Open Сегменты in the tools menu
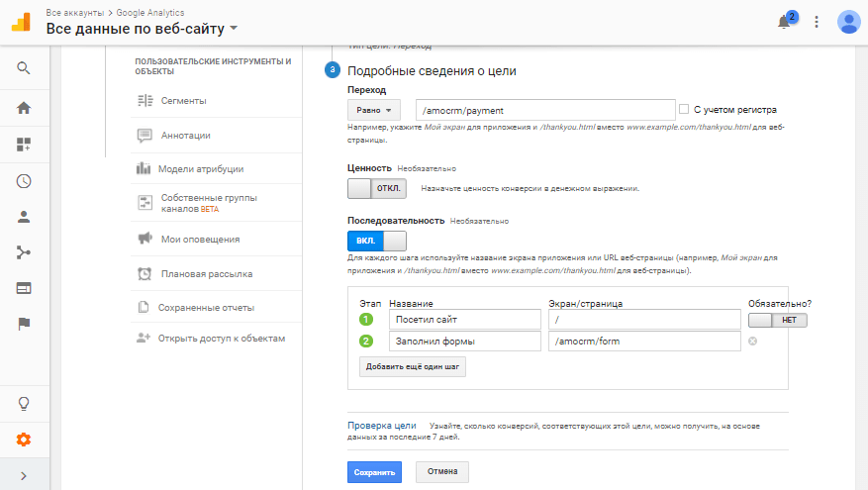 (x=183, y=100)
